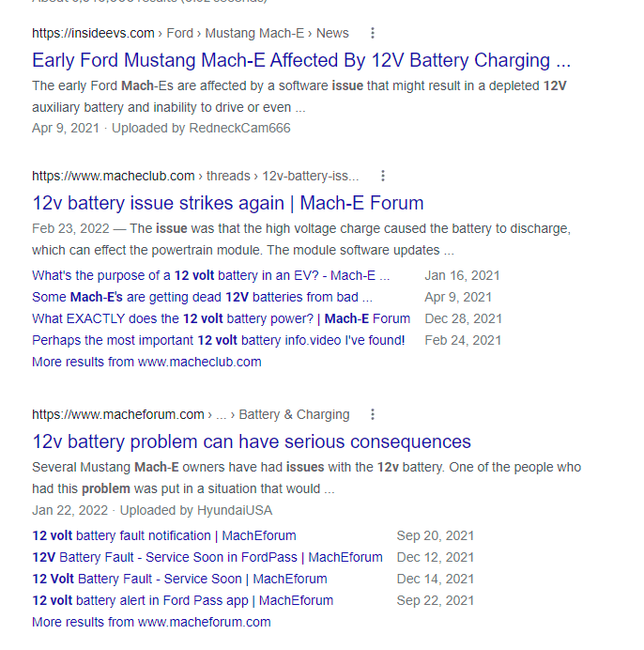Open 'Perhaps the most important 12 volt battery info' link

point(219,340)
